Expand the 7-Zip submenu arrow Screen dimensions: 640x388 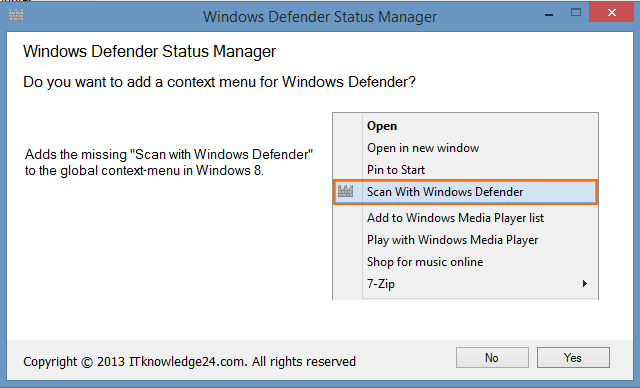[585, 284]
